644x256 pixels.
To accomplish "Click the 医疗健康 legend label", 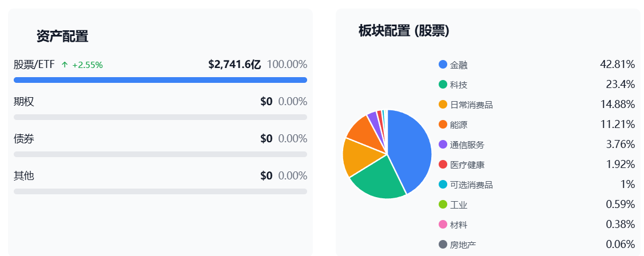I will point(467,165).
